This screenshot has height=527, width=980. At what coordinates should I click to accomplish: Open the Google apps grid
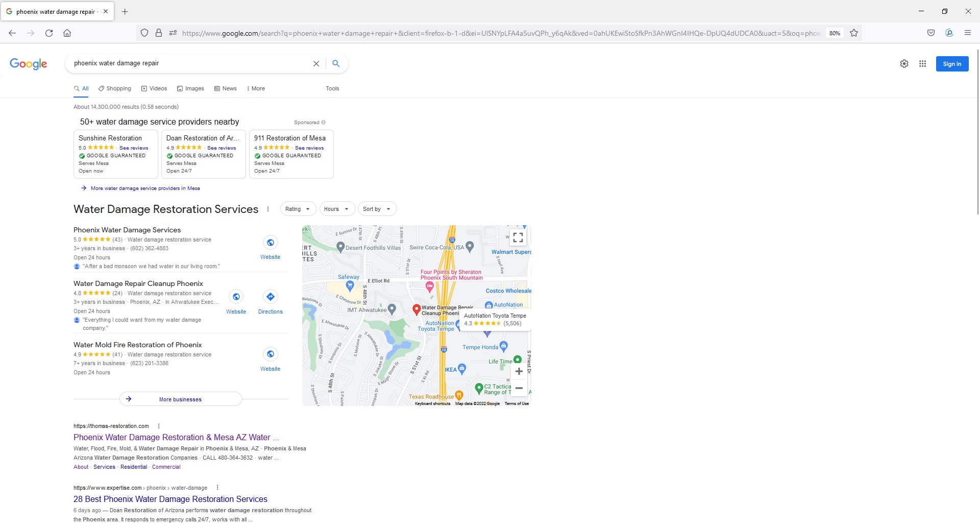click(922, 64)
